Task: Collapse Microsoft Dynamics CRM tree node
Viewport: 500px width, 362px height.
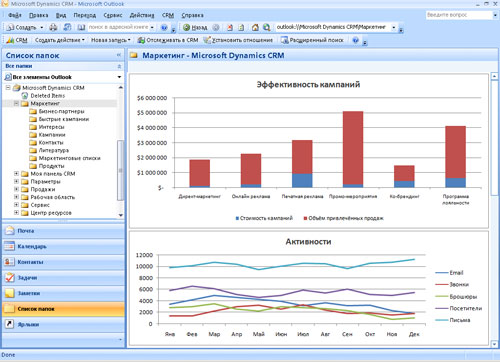Action: coord(8,88)
